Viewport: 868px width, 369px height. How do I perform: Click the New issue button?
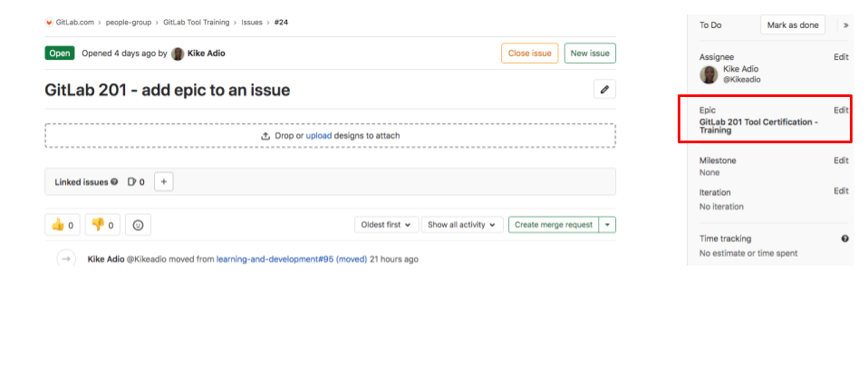click(589, 53)
